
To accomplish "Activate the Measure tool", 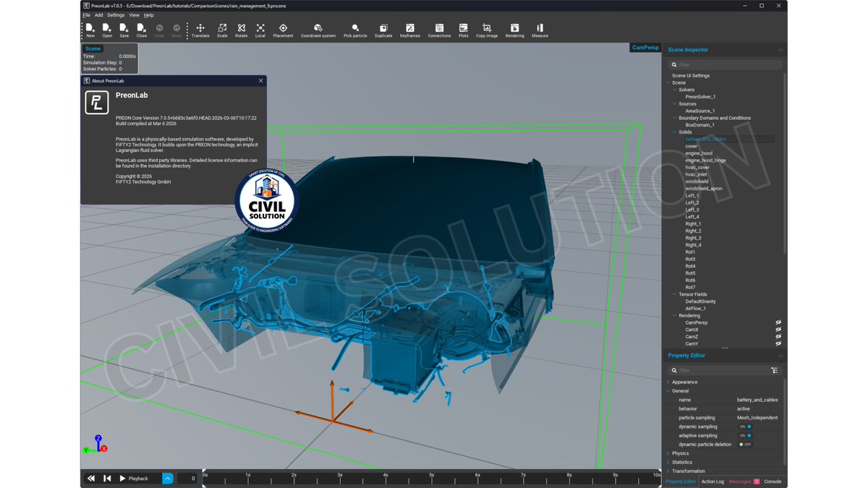I will [540, 30].
